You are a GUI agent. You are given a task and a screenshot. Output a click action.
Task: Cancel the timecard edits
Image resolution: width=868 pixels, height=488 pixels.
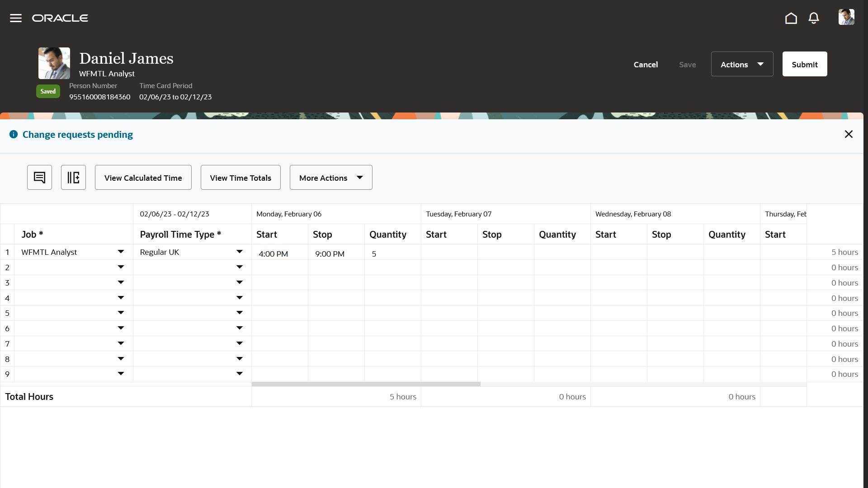[x=646, y=64]
